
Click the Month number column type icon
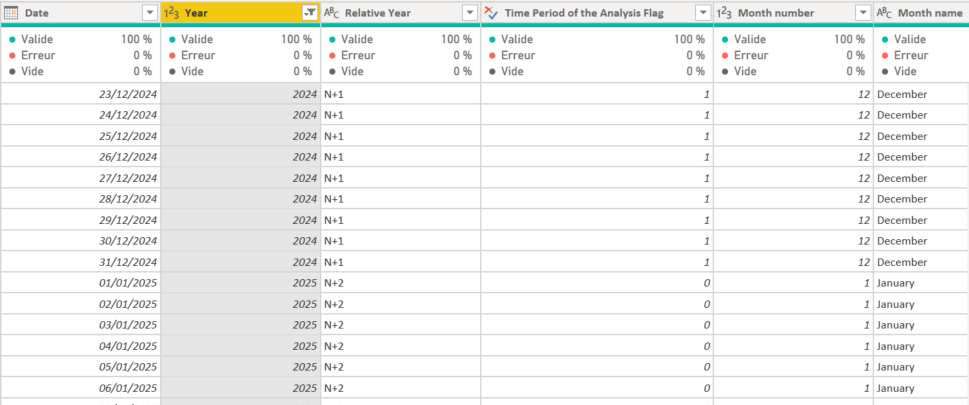coord(724,12)
